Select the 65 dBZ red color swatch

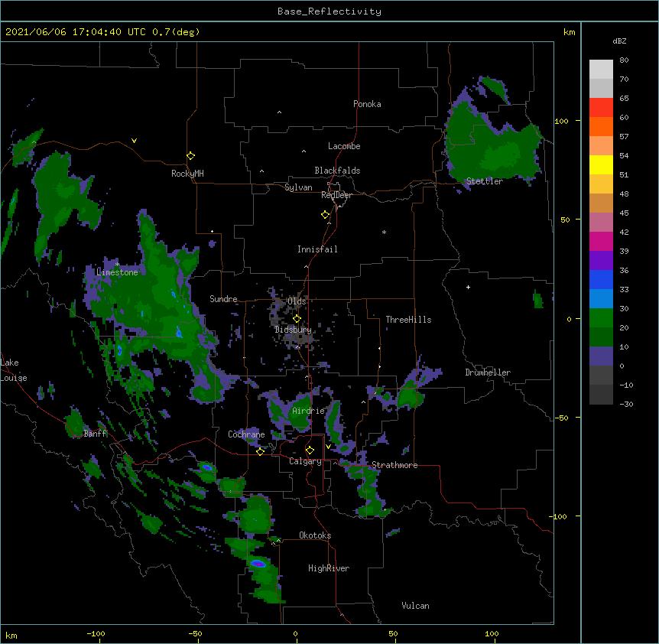[x=601, y=108]
